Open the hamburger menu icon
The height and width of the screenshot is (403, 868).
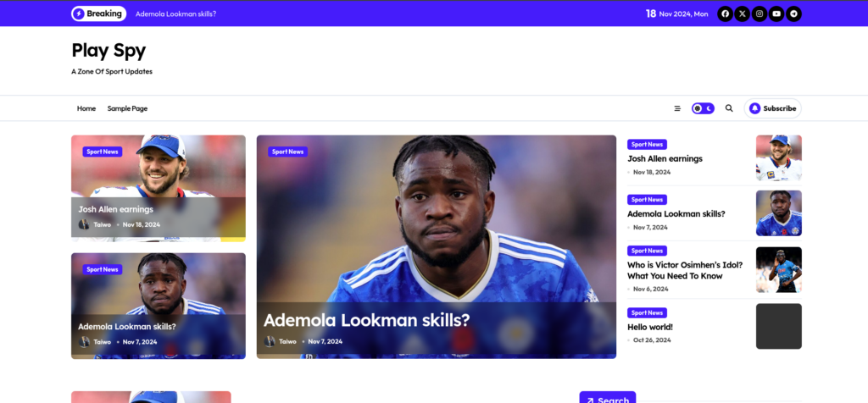pyautogui.click(x=677, y=108)
